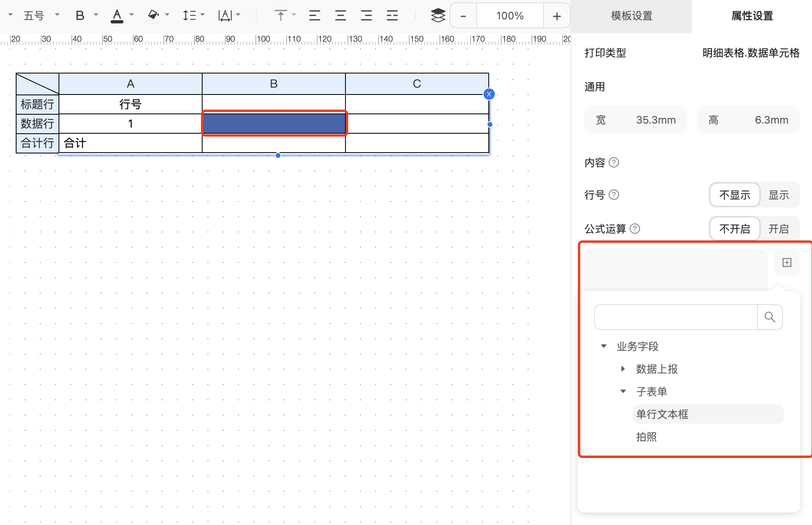Image resolution: width=812 pixels, height=525 pixels.
Task: Align text left
Action: [x=314, y=16]
